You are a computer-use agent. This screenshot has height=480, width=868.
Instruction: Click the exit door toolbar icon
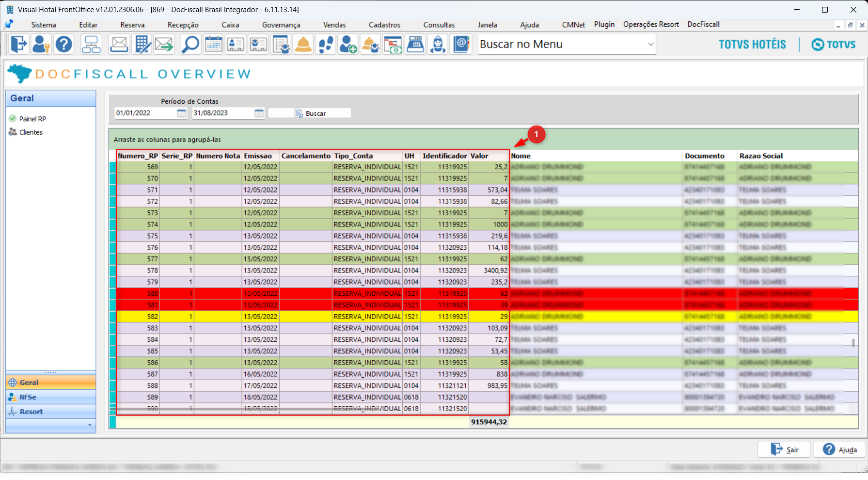(19, 44)
